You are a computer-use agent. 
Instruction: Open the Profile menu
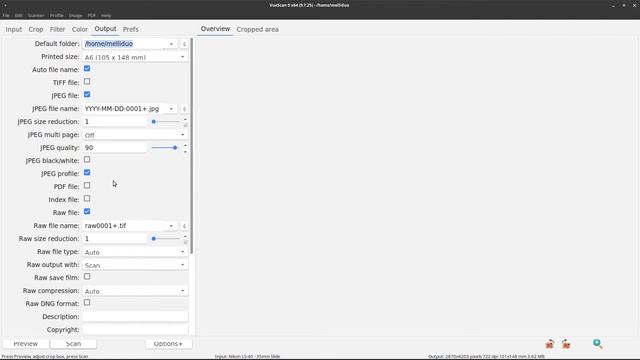pyautogui.click(x=56, y=16)
